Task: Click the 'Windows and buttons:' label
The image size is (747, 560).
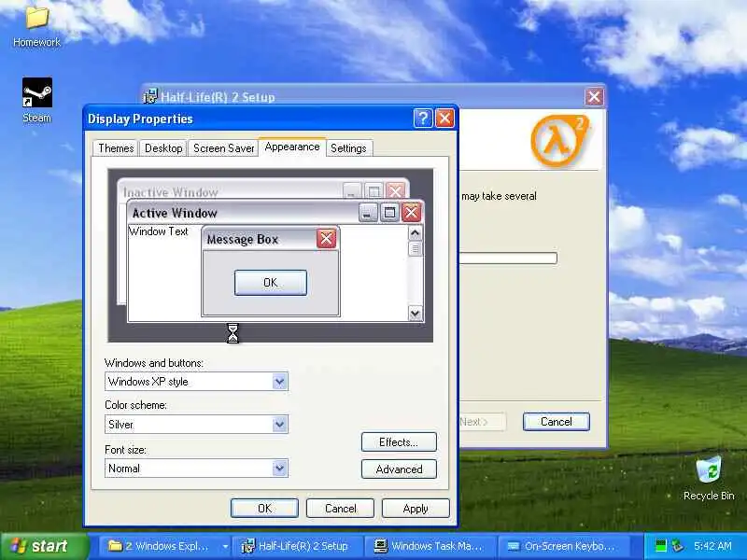Action: [154, 363]
